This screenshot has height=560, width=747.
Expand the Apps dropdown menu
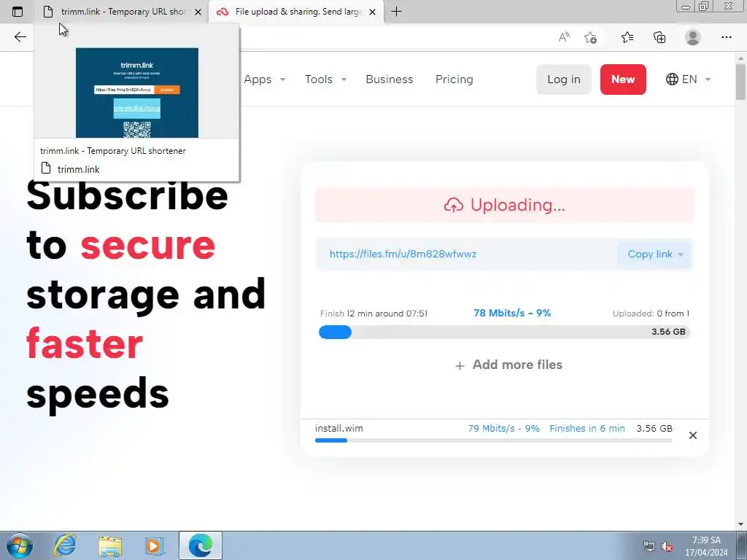[x=264, y=79]
